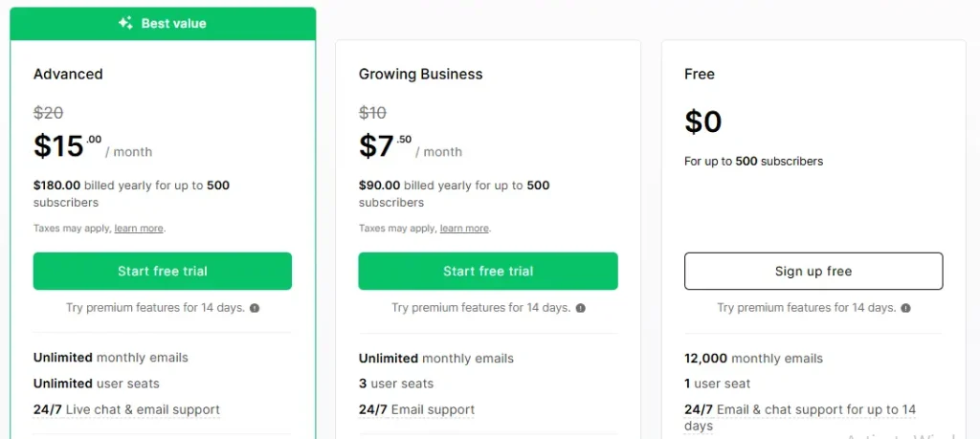
Task: Click info icon under Free plan trial note
Action: click(x=905, y=308)
